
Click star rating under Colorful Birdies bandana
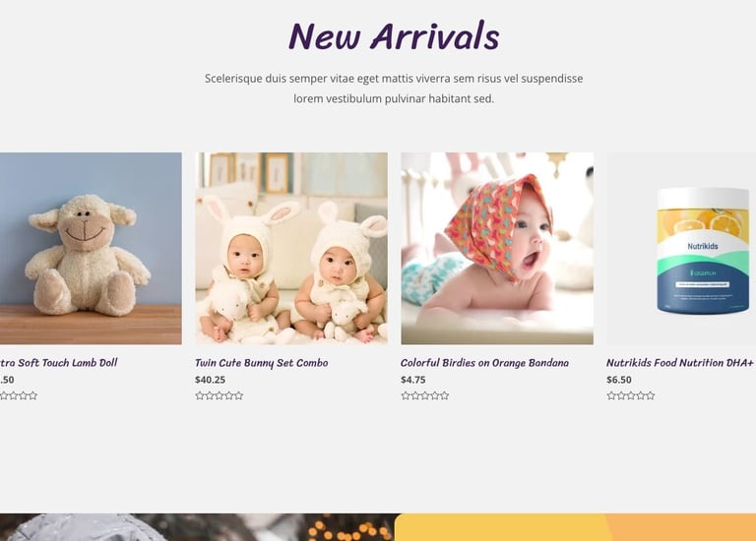[425, 395]
